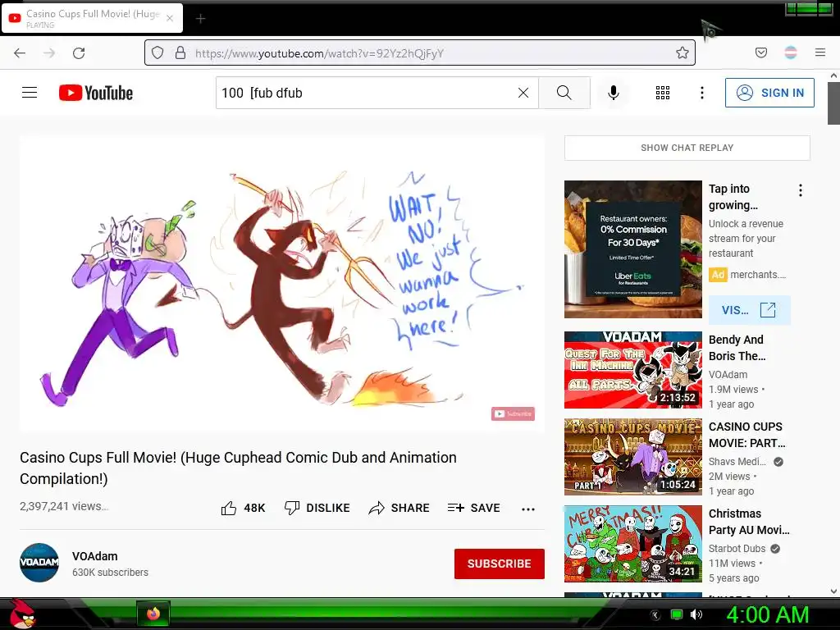The height and width of the screenshot is (630, 840).
Task: Open Angry Birds start menu icon
Action: [x=22, y=614]
